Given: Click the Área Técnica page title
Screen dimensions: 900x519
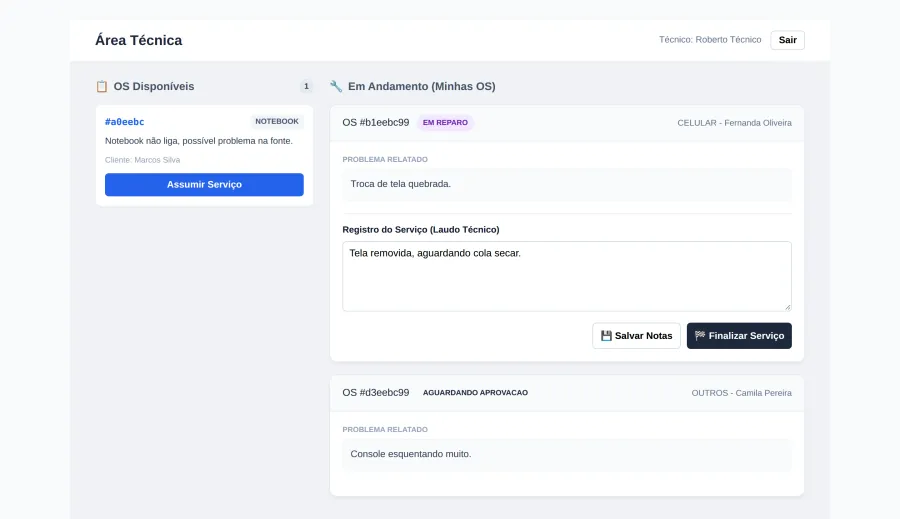Looking at the screenshot, I should point(139,40).
